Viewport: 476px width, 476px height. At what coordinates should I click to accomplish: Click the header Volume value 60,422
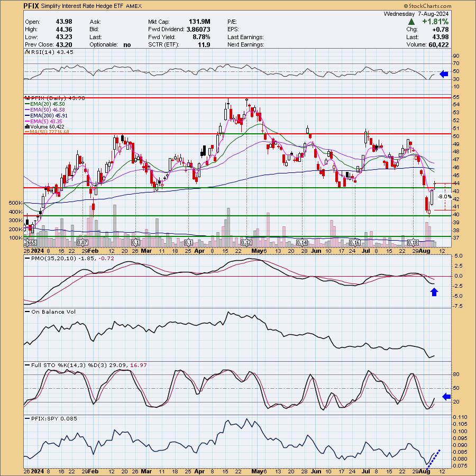(x=438, y=44)
